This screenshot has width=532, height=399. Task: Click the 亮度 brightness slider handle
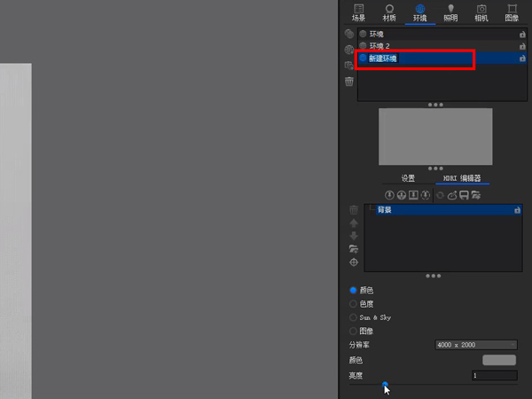point(385,385)
